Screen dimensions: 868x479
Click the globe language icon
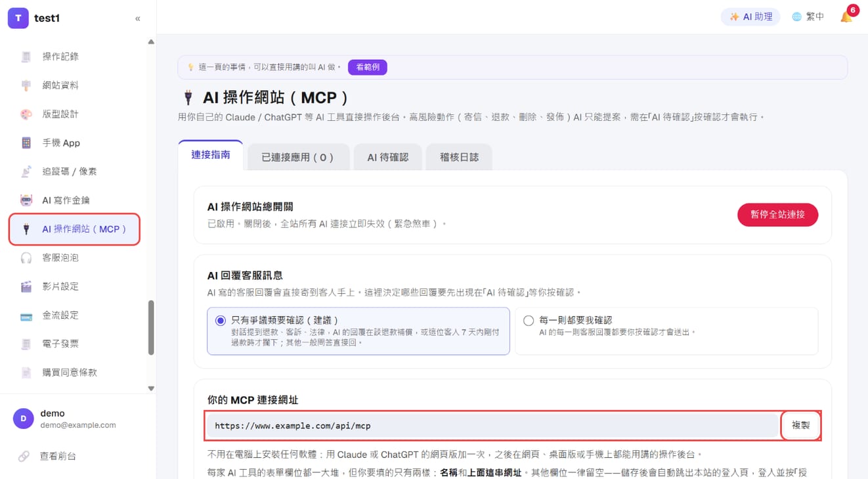pyautogui.click(x=796, y=17)
